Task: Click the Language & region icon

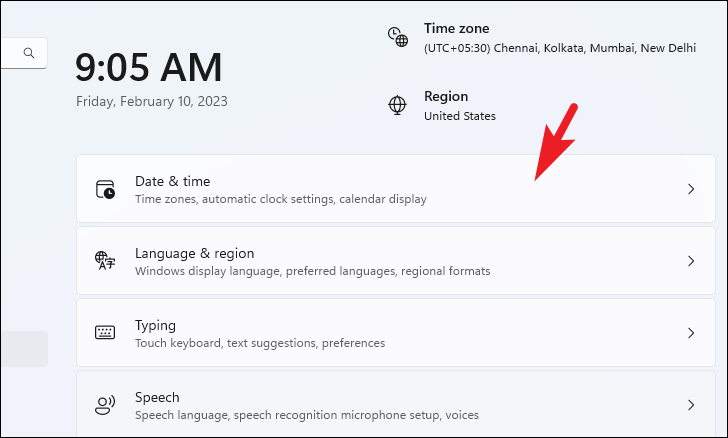Action: pos(105,261)
